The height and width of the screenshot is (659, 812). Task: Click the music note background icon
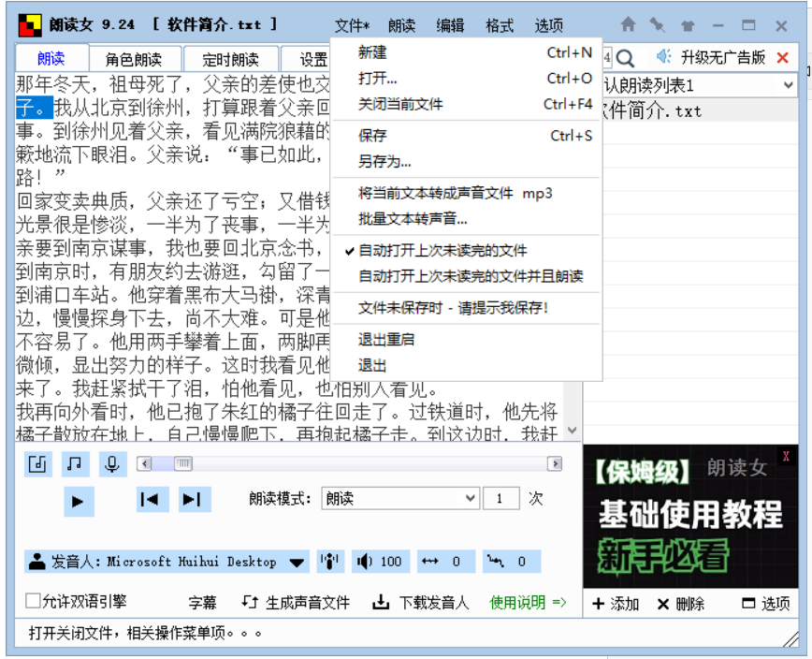coord(76,463)
